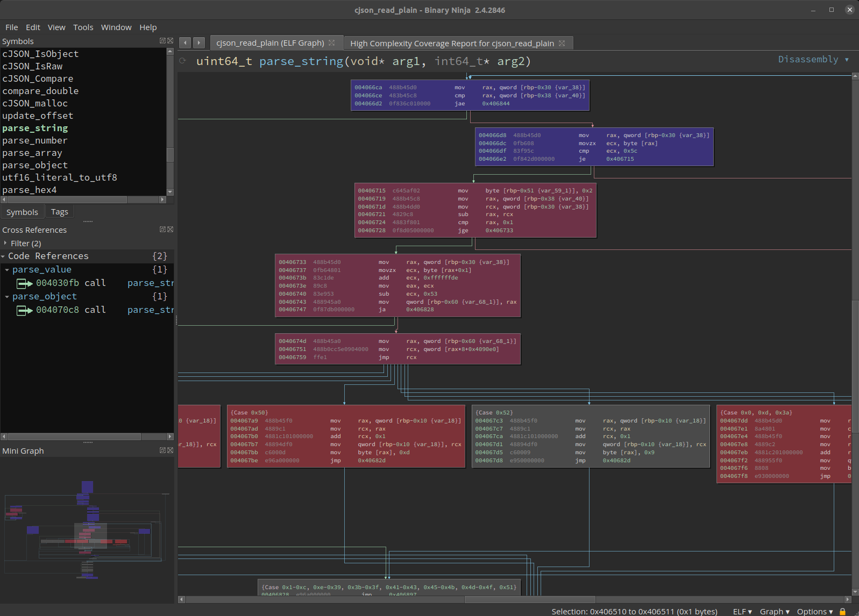Click the symbols list scroll-up arrow

(170, 52)
